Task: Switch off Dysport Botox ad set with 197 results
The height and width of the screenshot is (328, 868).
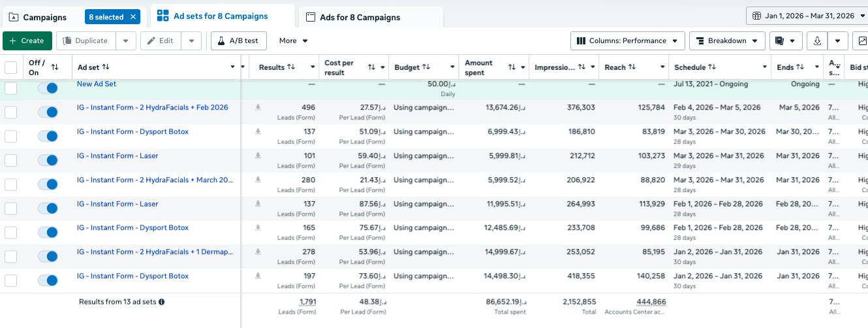Action: pos(48,280)
